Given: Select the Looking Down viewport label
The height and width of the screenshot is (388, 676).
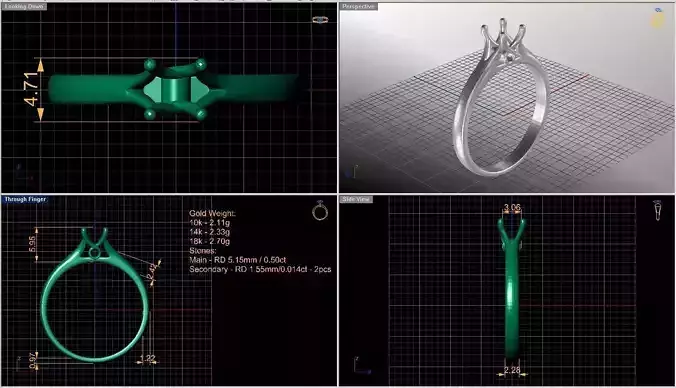Looking at the screenshot, I should tap(24, 6).
